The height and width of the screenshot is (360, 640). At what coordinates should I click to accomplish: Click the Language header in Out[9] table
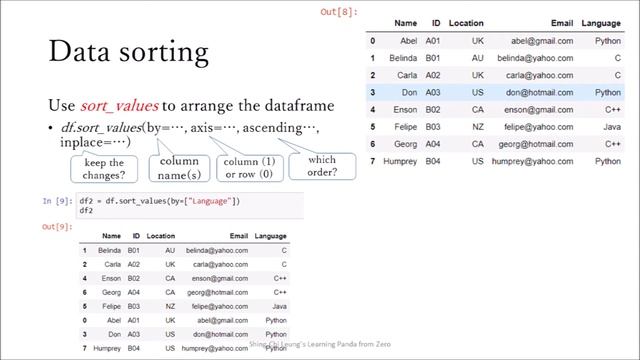tap(271, 236)
